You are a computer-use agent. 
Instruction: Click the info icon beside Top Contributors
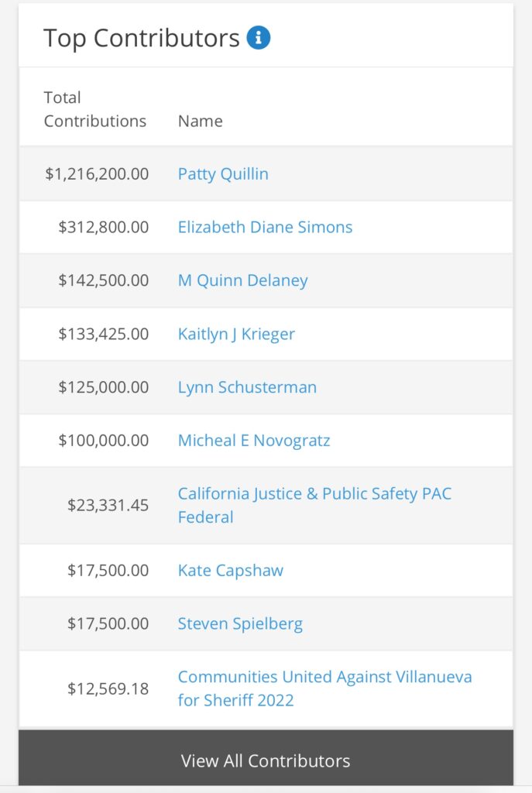click(x=259, y=37)
